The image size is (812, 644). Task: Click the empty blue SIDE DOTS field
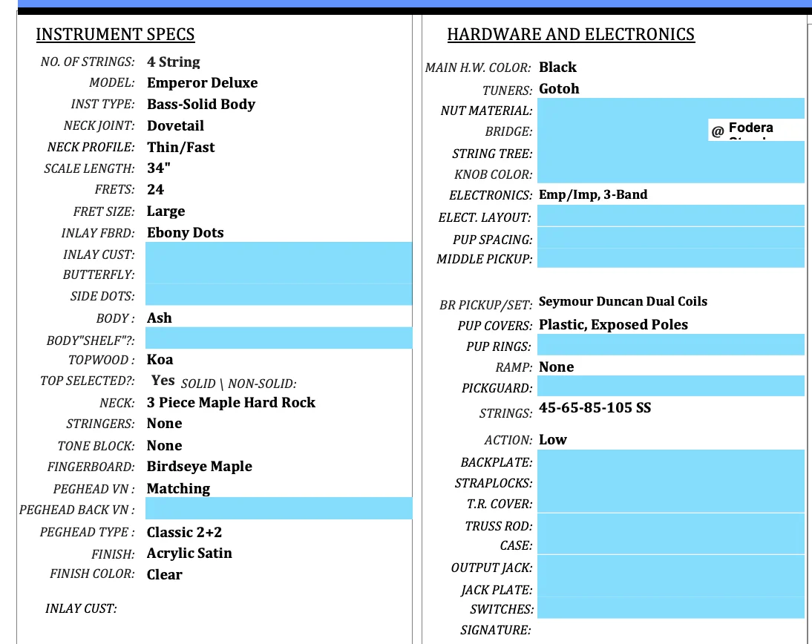pos(278,295)
